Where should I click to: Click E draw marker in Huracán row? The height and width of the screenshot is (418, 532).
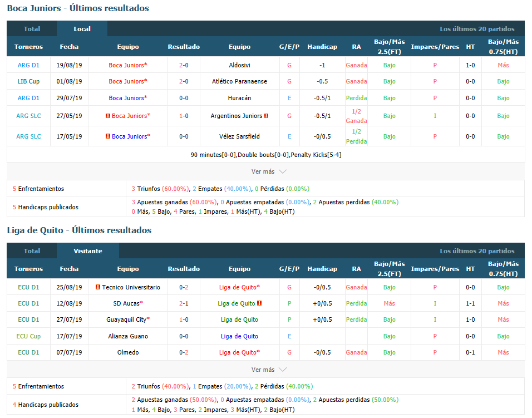pyautogui.click(x=289, y=98)
